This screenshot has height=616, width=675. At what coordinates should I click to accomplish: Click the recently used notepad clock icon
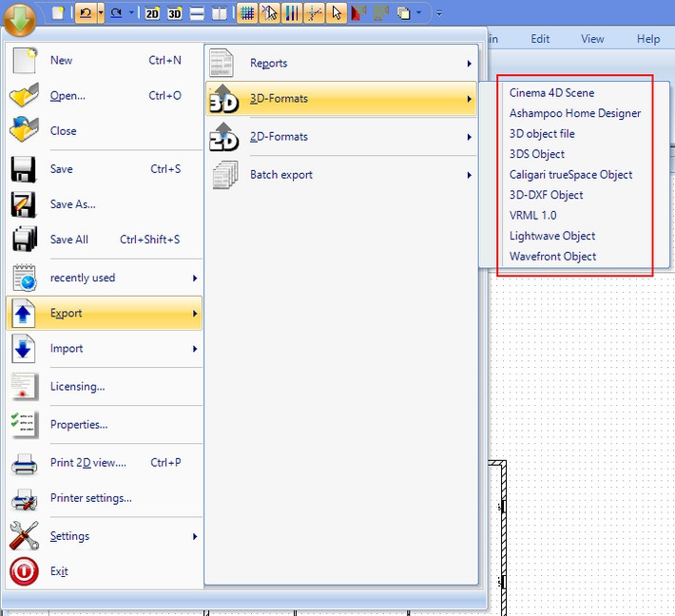[25, 278]
